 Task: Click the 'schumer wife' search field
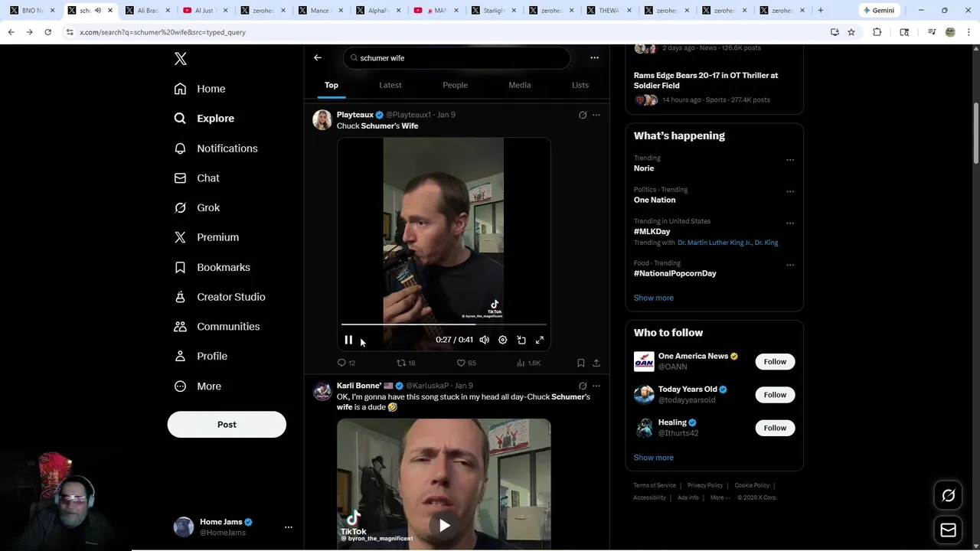pos(457,58)
